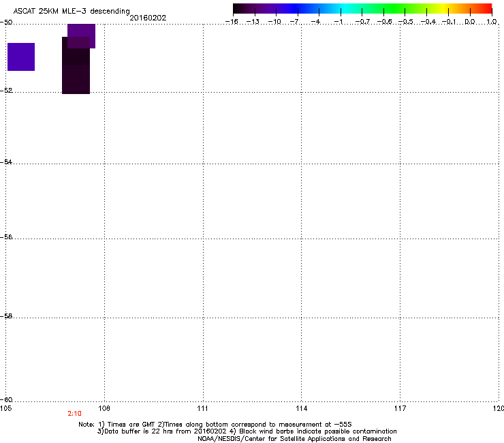Image resolution: width=504 pixels, height=443 pixels.
Task: Click latitude label -54
Action: [x=6, y=162]
